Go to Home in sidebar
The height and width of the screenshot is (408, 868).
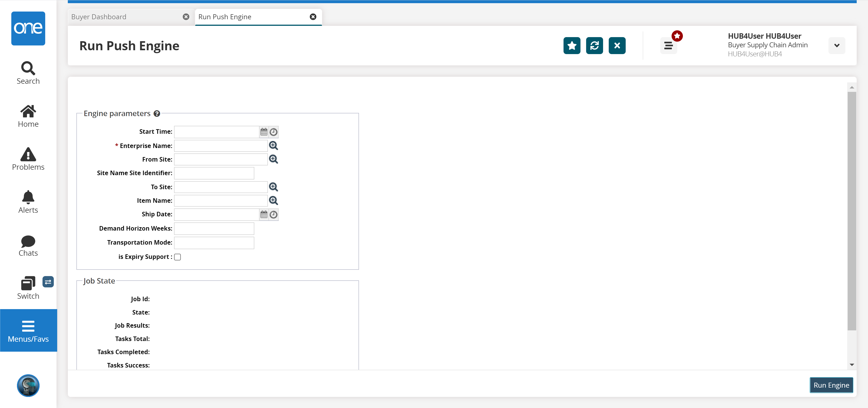point(28,116)
